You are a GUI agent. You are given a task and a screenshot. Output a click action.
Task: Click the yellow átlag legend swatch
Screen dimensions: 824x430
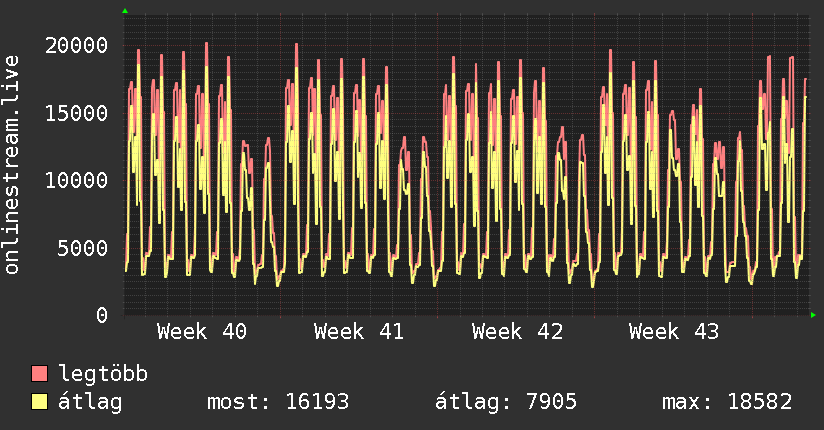39,401
